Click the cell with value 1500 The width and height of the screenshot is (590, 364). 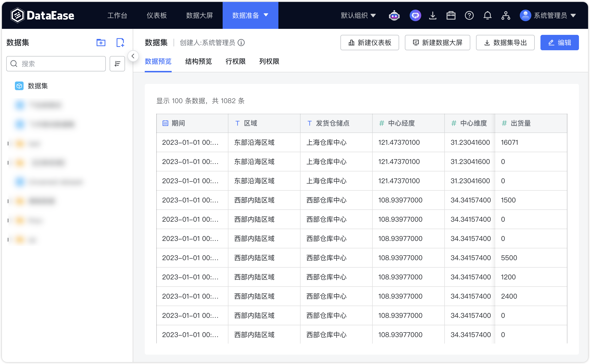tap(531, 200)
